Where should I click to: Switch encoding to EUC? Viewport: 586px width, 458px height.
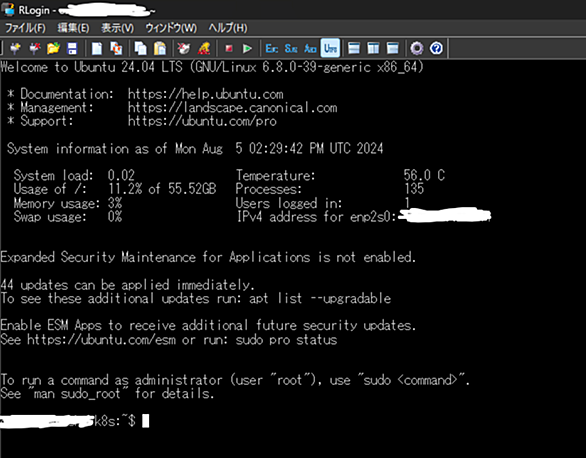click(272, 48)
